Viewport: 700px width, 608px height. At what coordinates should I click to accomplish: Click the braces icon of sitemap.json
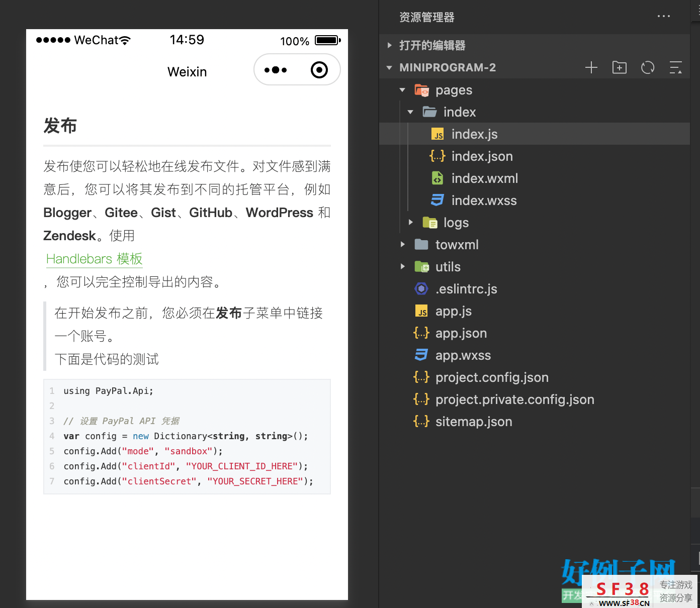pyautogui.click(x=421, y=422)
